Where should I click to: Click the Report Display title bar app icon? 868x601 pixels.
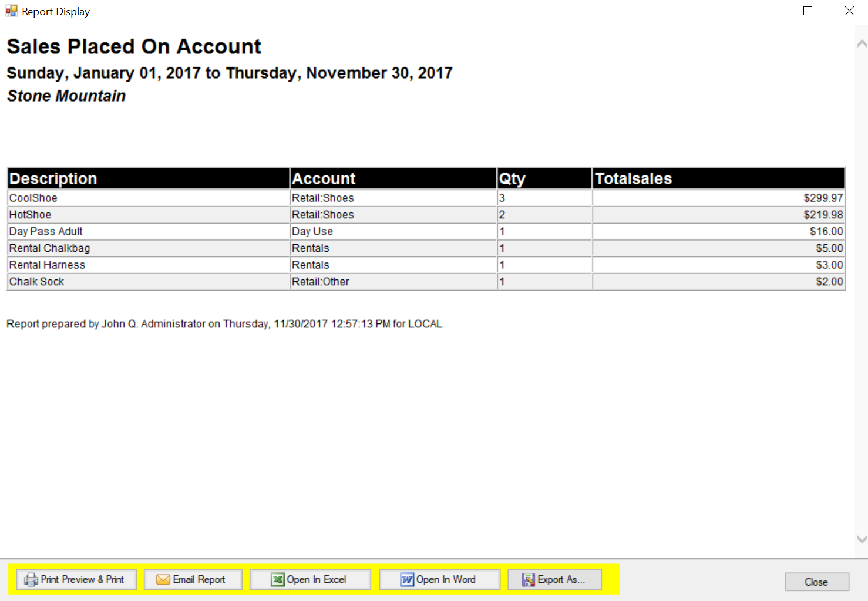(11, 11)
